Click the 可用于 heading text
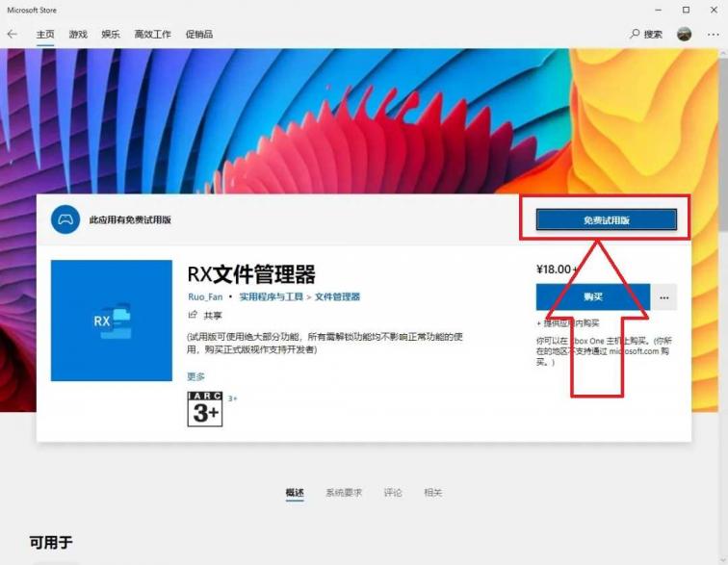This screenshot has height=565, width=728. pos(51,542)
